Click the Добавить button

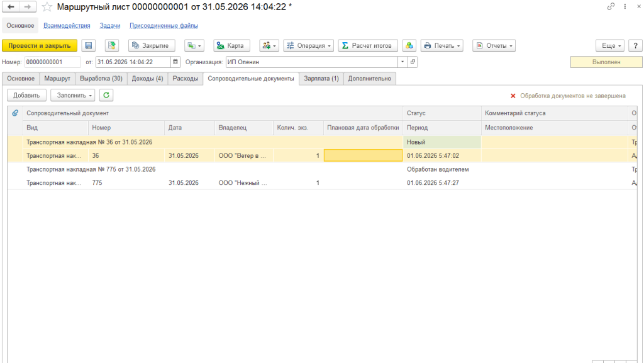[26, 95]
